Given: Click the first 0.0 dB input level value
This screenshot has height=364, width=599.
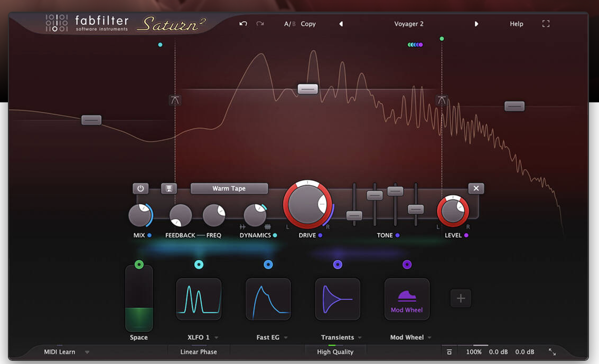Looking at the screenshot, I should click(x=498, y=352).
